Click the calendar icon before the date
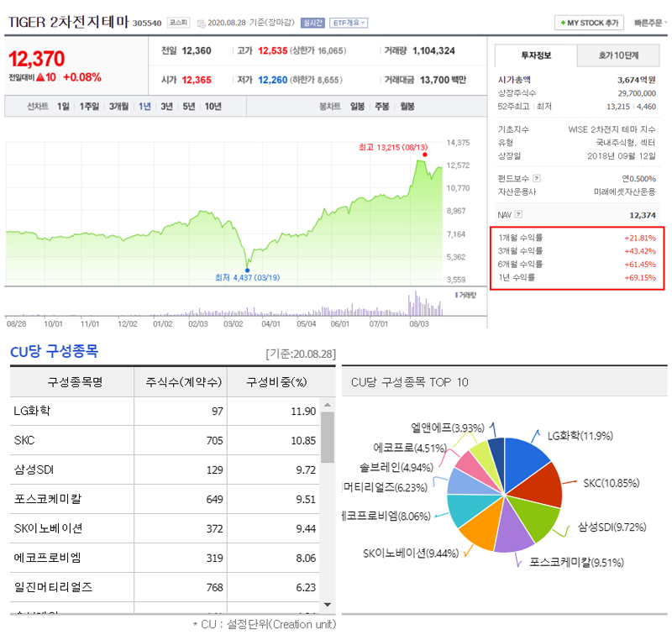Viewport: 672px width, 640px height. click(x=201, y=24)
